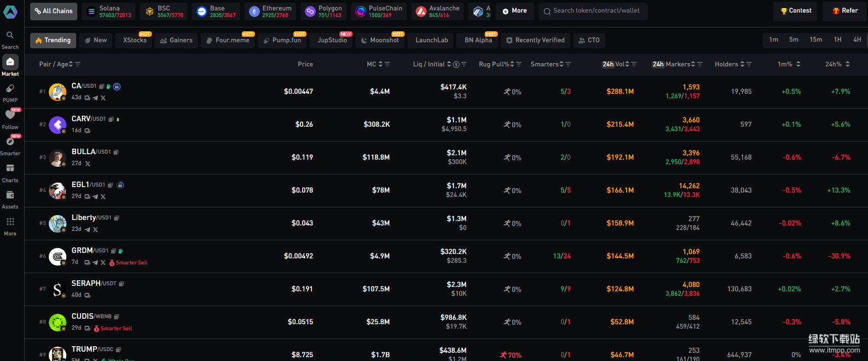868x361 pixels.
Task: Copy the BULLA contract address icon
Action: [116, 152]
